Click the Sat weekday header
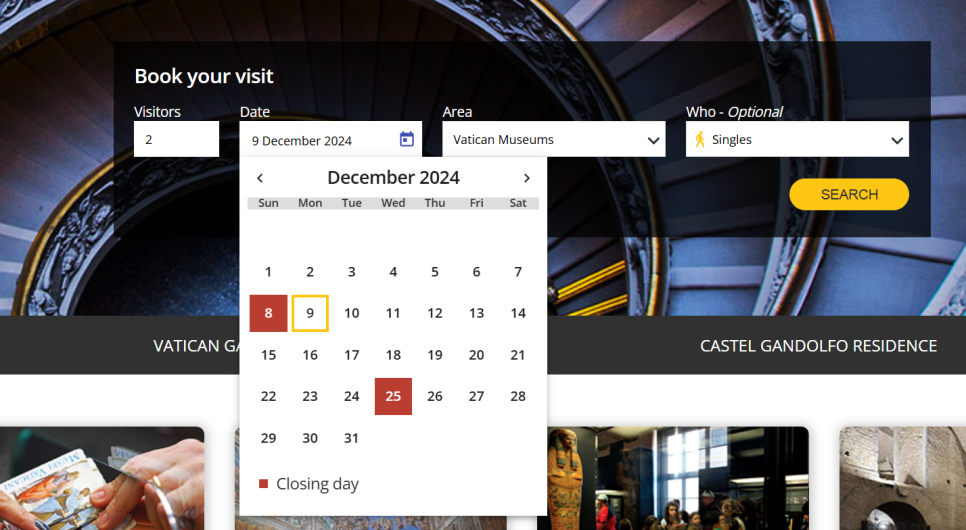Image resolution: width=966 pixels, height=530 pixels. (518, 203)
